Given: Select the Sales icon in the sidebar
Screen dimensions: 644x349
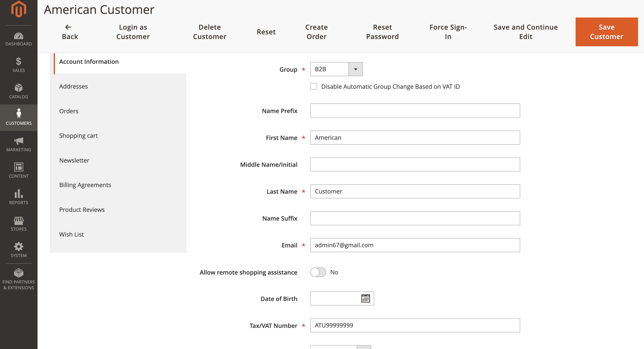Looking at the screenshot, I should coord(19,65).
